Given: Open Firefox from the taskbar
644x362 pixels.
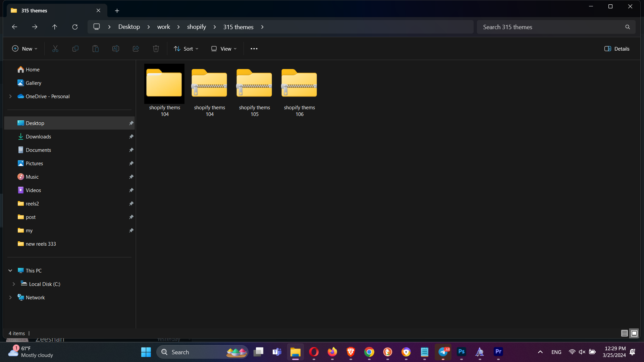Looking at the screenshot, I should [332, 352].
